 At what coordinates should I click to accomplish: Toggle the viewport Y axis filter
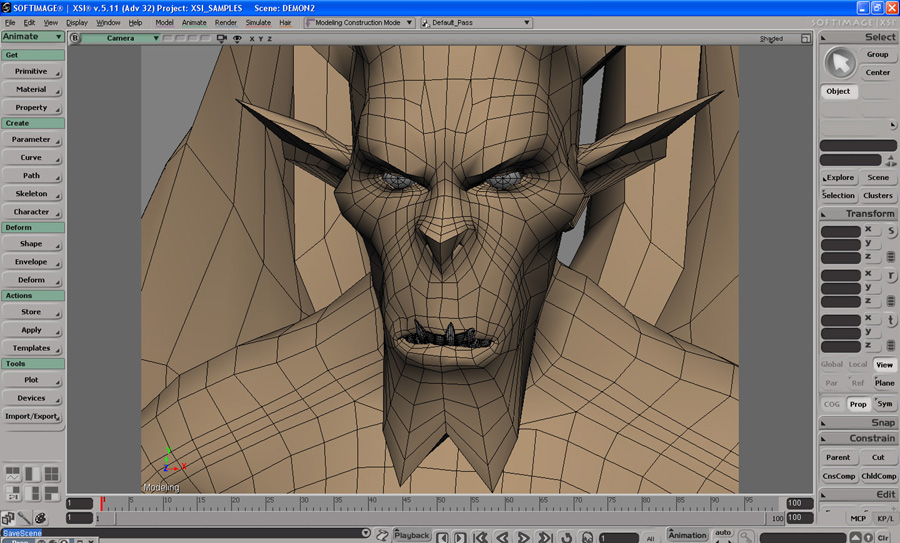(x=261, y=39)
